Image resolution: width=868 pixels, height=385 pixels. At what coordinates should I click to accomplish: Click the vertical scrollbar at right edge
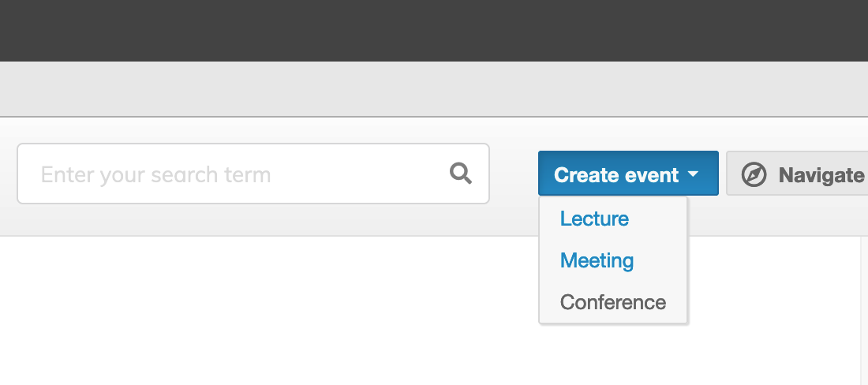pos(864,310)
